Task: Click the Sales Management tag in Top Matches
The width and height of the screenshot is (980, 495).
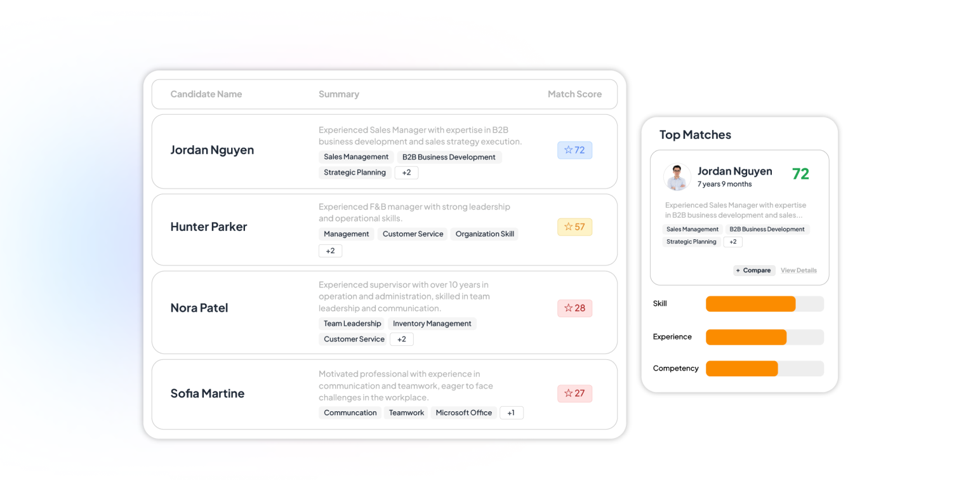Action: click(692, 229)
